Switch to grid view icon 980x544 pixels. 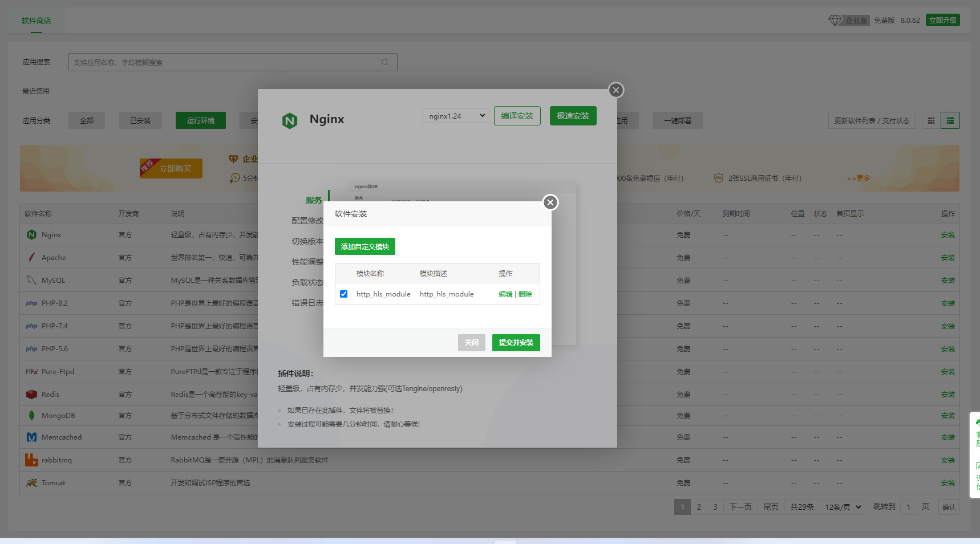pos(931,120)
